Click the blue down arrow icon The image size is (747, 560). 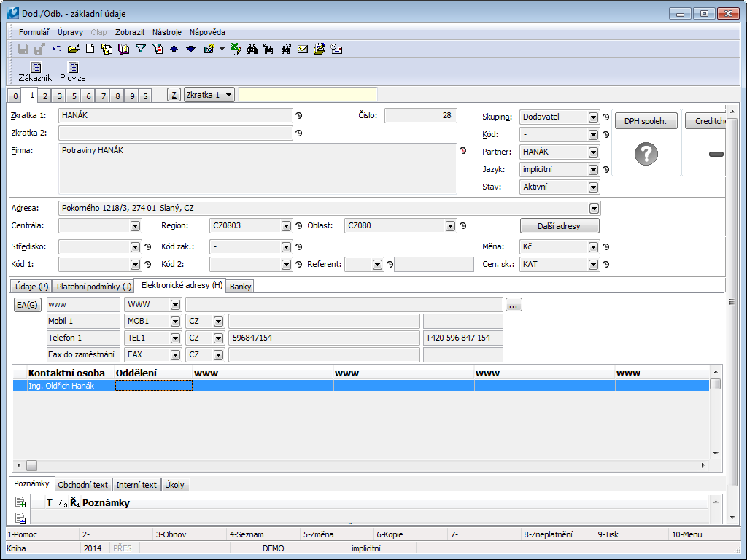[x=190, y=50]
